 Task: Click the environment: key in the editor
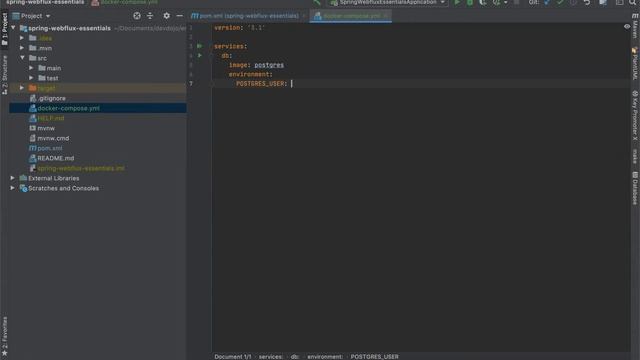(x=251, y=74)
